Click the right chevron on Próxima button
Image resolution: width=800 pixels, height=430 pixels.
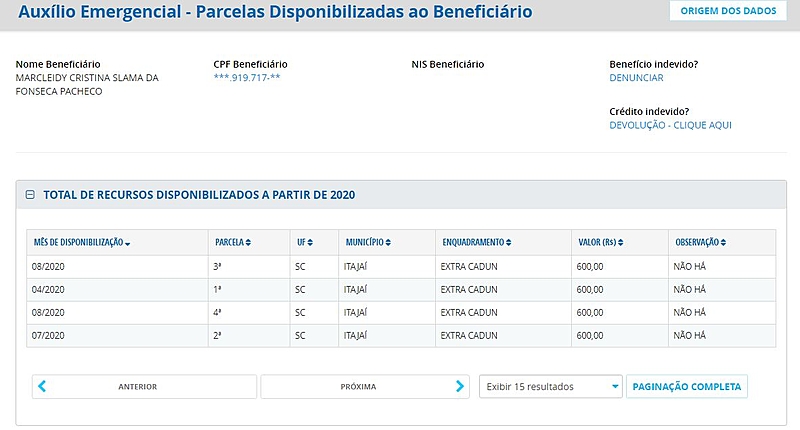[x=459, y=386]
